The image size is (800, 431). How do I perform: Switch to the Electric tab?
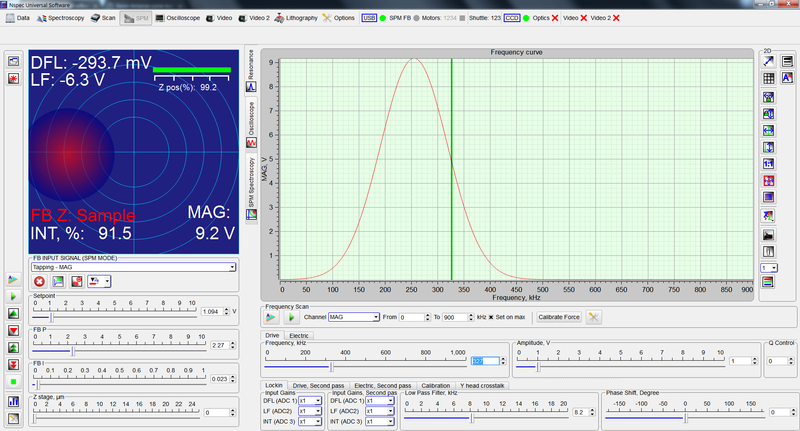click(298, 335)
